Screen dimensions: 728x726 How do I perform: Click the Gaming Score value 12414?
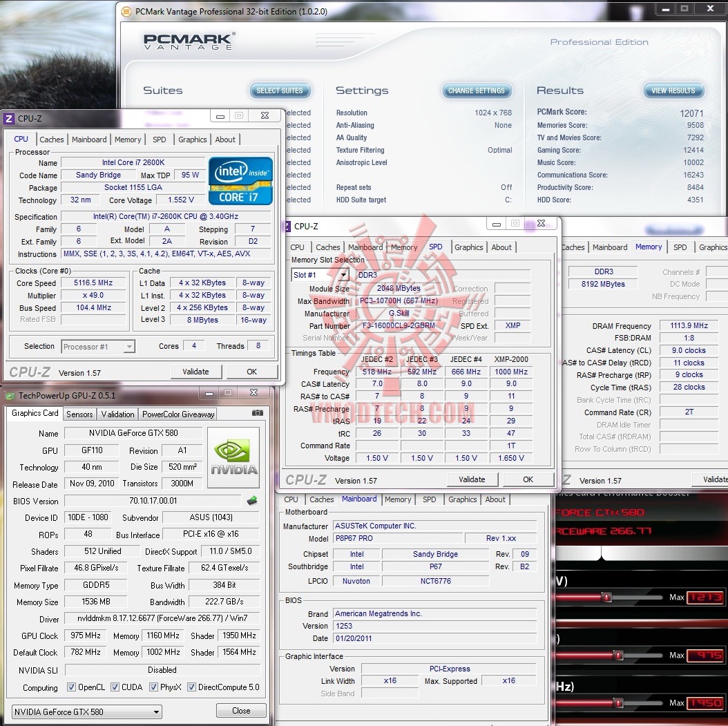point(693,150)
